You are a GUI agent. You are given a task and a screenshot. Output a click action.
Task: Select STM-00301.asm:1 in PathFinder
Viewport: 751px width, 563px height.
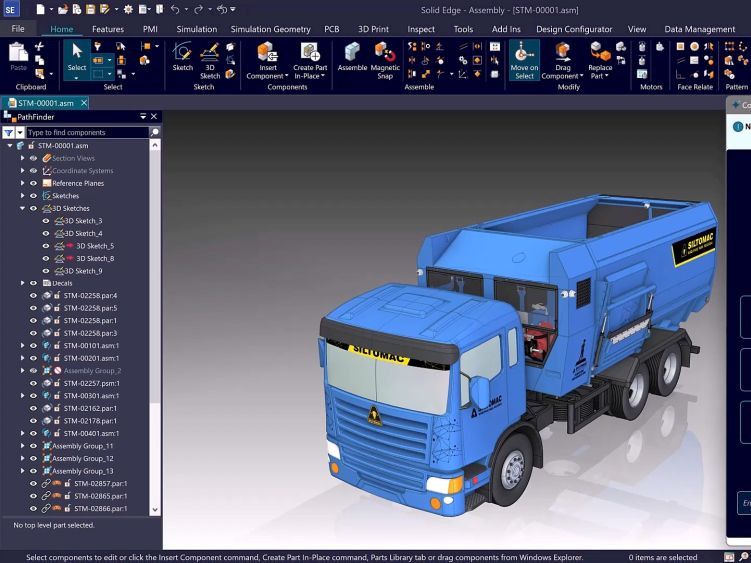(90, 396)
